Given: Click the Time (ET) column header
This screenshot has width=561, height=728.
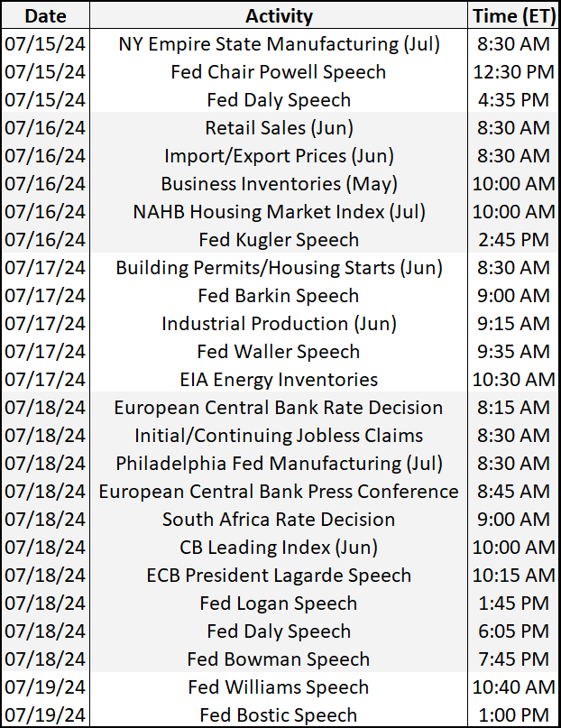Looking at the screenshot, I should 513,16.
